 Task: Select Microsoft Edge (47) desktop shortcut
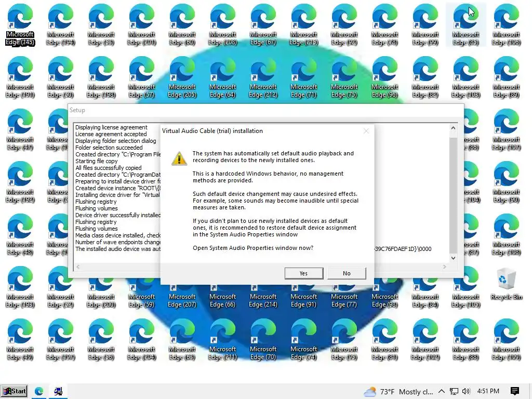pos(20,130)
